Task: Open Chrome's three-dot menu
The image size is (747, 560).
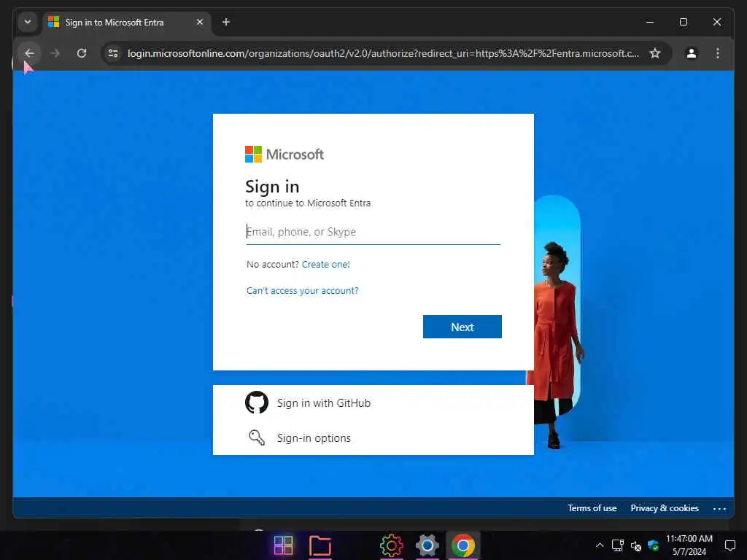Action: 718,53
